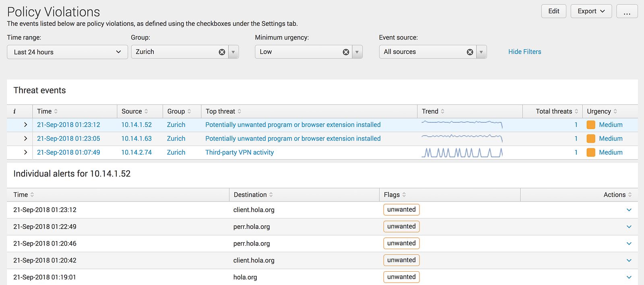
Task: Click the Hide Filters link
Action: click(x=524, y=52)
